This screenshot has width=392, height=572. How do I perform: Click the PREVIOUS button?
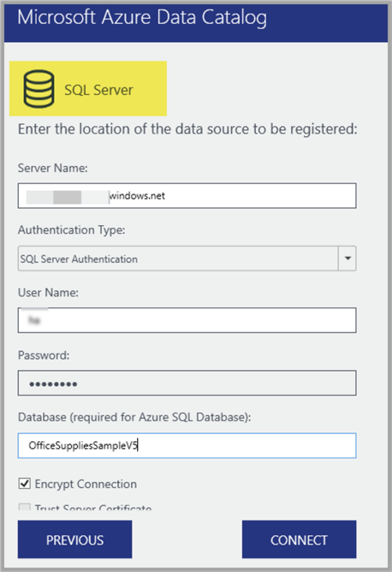pos(74,539)
